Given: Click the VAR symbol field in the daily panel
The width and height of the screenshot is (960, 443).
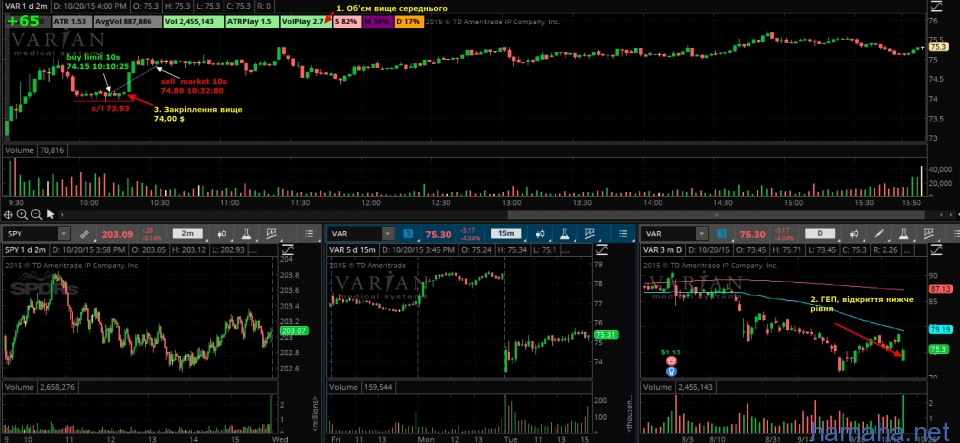Looking at the screenshot, I should click(669, 234).
